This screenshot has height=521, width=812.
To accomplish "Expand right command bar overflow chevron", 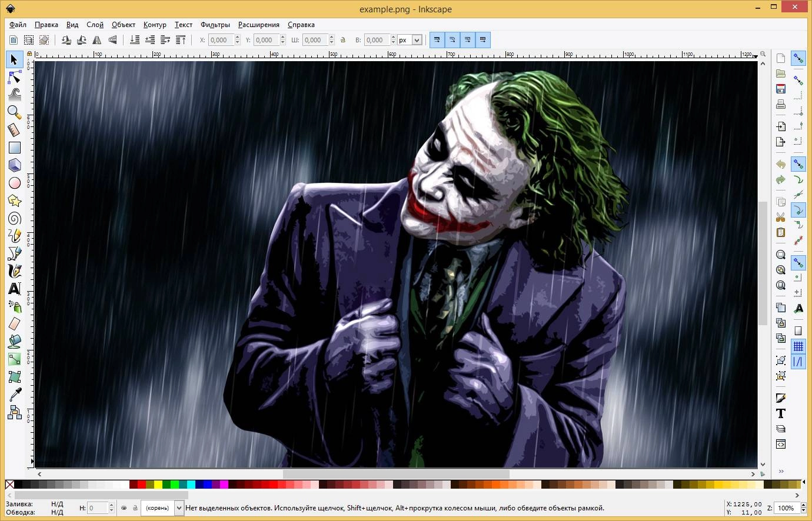I will 781,471.
